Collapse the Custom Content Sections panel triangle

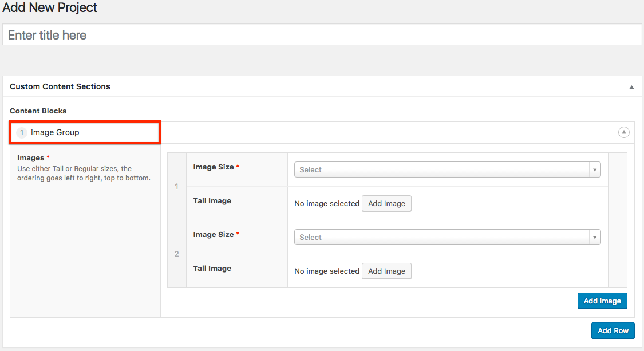(x=631, y=87)
